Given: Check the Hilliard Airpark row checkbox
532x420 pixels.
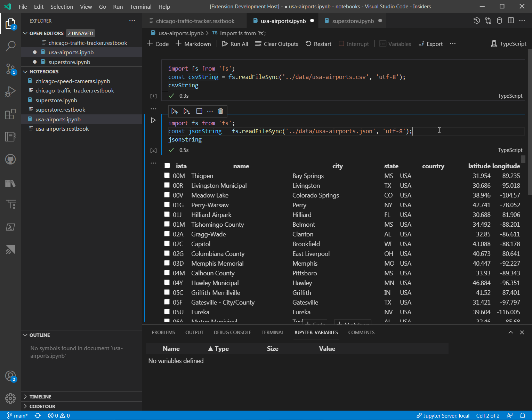Looking at the screenshot, I should [167, 215].
